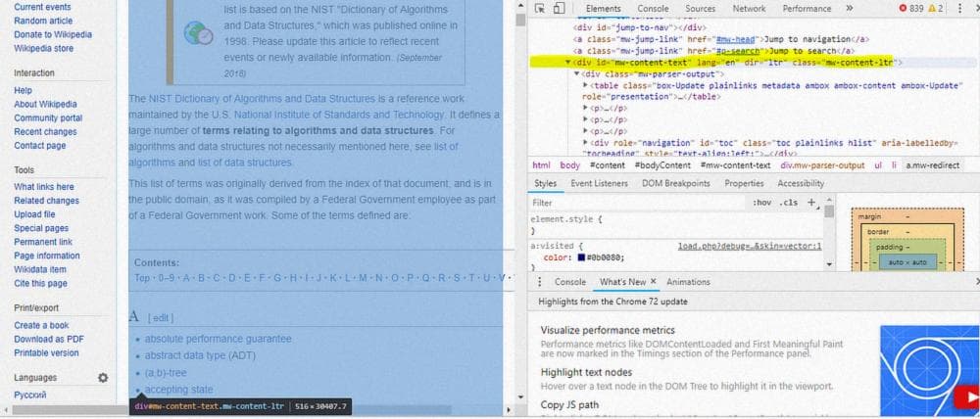Viewport: 980px width, 419px height.
Task: Open the Network panel tab
Action: click(749, 9)
